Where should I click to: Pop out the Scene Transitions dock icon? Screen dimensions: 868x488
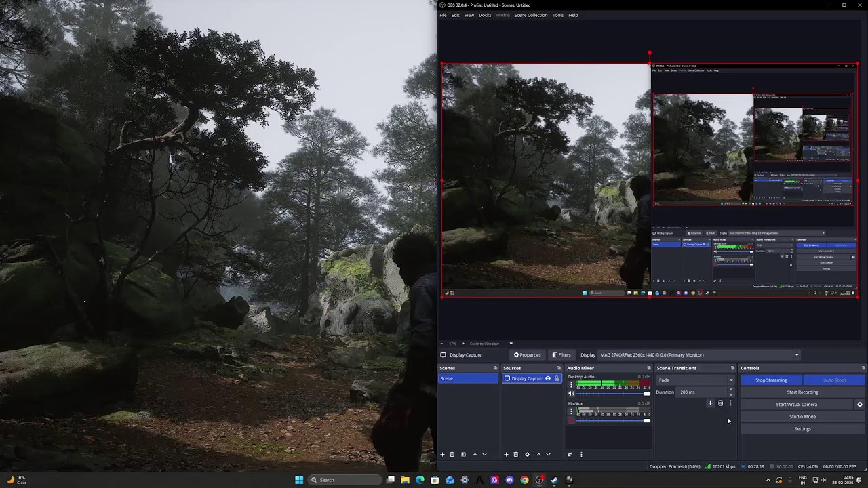point(732,368)
